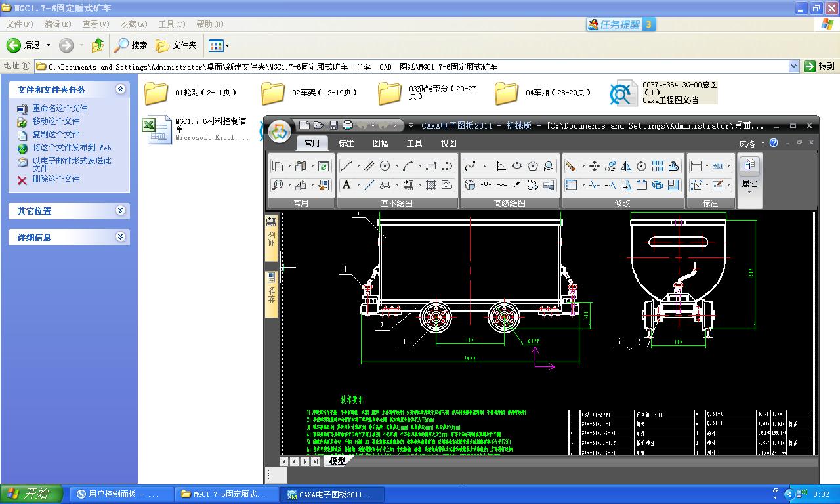The height and width of the screenshot is (504, 840).
Task: Switch to the 标注 ribbon tab
Action: click(346, 143)
